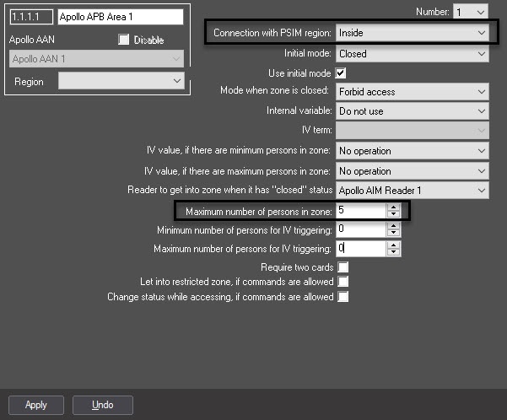
Task: Open IV value for minimum persons dropdown
Action: coord(413,151)
